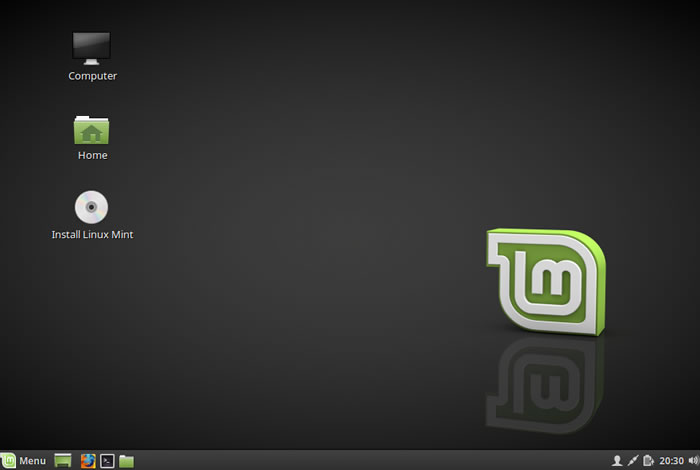Click the Show Desktop panel icon
Image resolution: width=700 pixels, height=470 pixels.
(x=63, y=461)
